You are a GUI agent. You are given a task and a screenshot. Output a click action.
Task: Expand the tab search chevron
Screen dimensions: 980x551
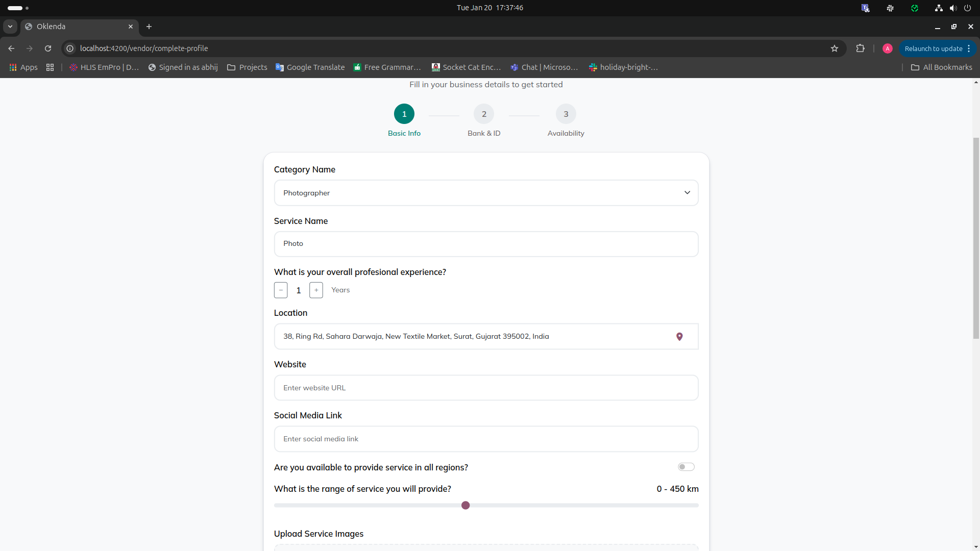[x=10, y=27]
